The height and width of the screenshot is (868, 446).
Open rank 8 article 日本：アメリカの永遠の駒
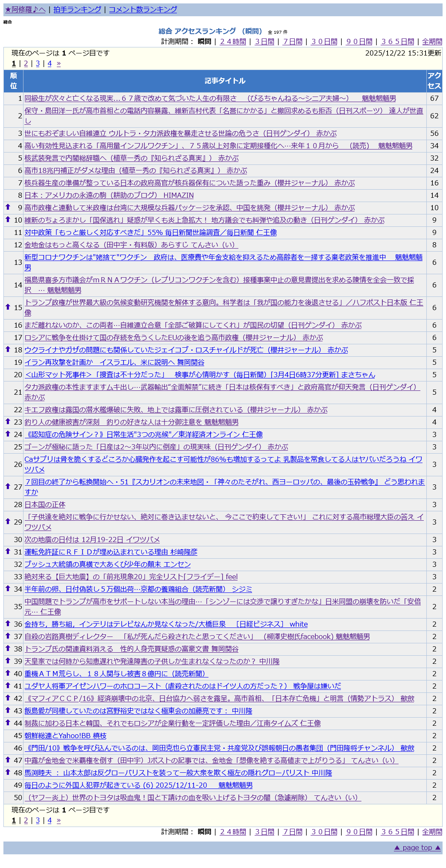(x=109, y=195)
